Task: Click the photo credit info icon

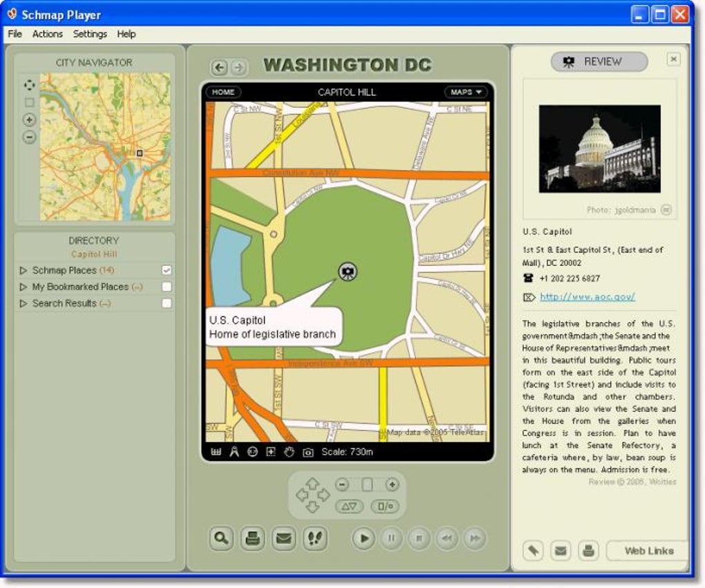Action: pyautogui.click(x=666, y=209)
